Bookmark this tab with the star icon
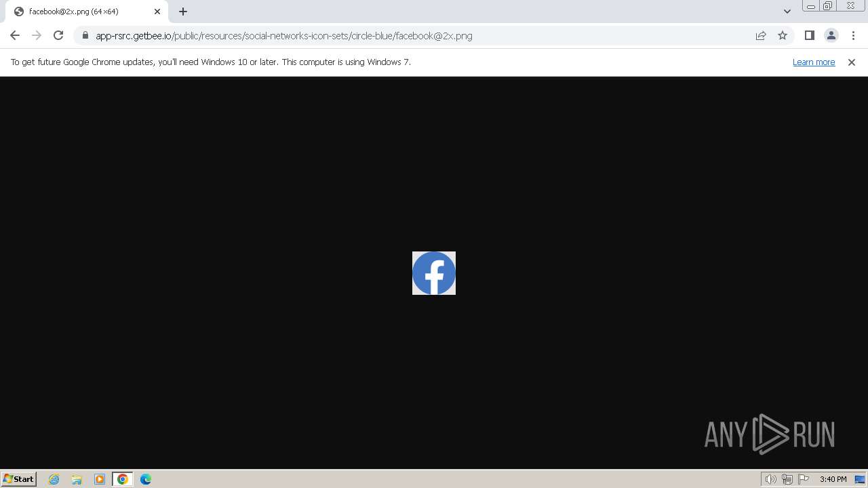Screen dimensions: 868x488 pos(783,35)
